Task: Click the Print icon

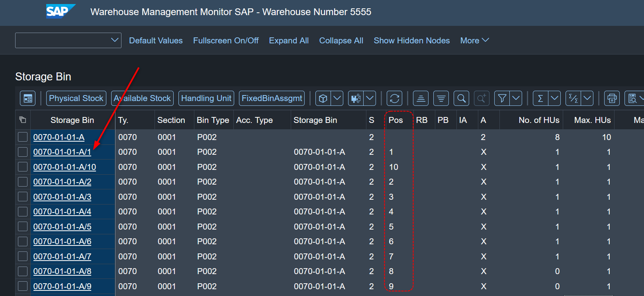Action: pos(612,98)
